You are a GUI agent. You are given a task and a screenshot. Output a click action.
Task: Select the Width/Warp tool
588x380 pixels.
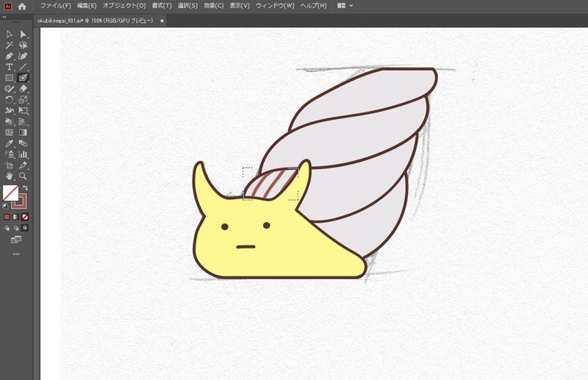(10, 111)
